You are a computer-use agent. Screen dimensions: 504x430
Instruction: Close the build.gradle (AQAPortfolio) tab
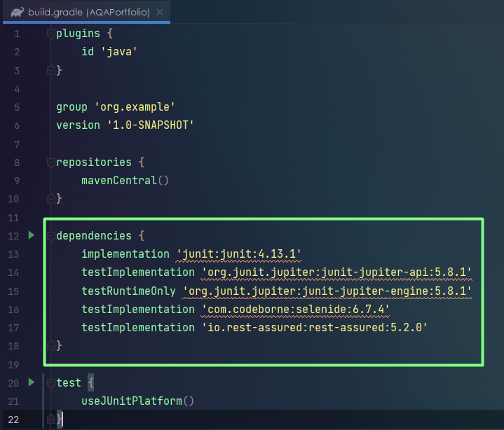(160, 12)
